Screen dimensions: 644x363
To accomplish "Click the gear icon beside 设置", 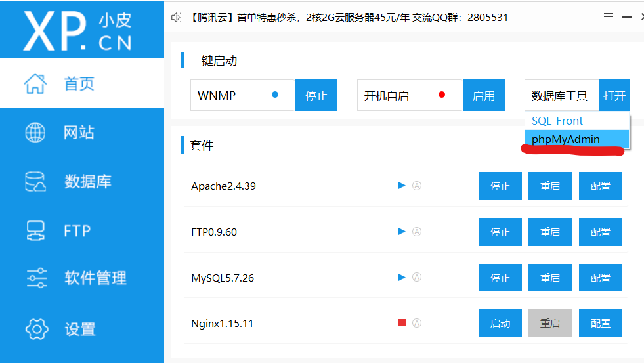I will [x=37, y=329].
